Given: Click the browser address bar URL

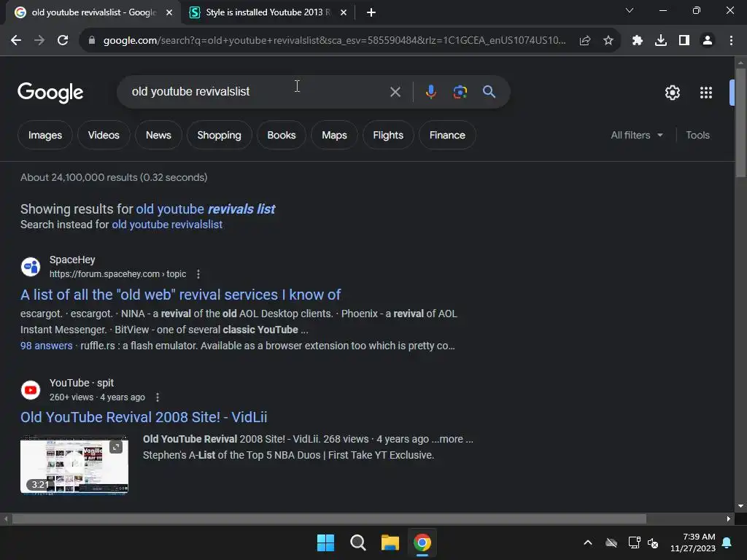Looking at the screenshot, I should click(x=334, y=41).
